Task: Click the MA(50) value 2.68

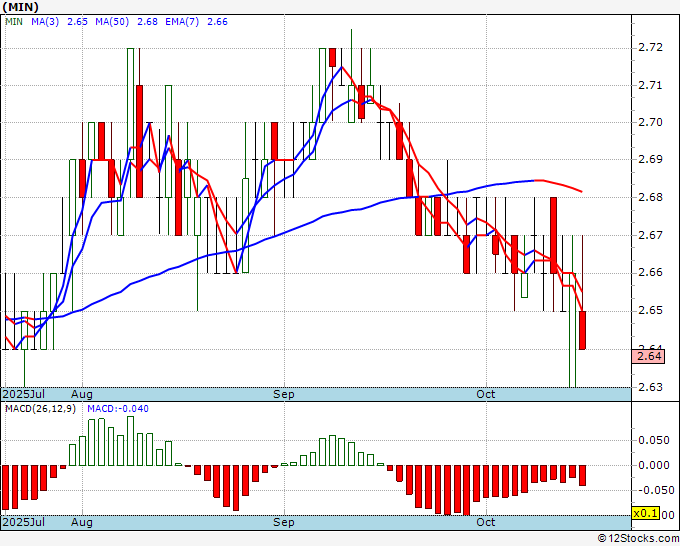Action: 147,22
